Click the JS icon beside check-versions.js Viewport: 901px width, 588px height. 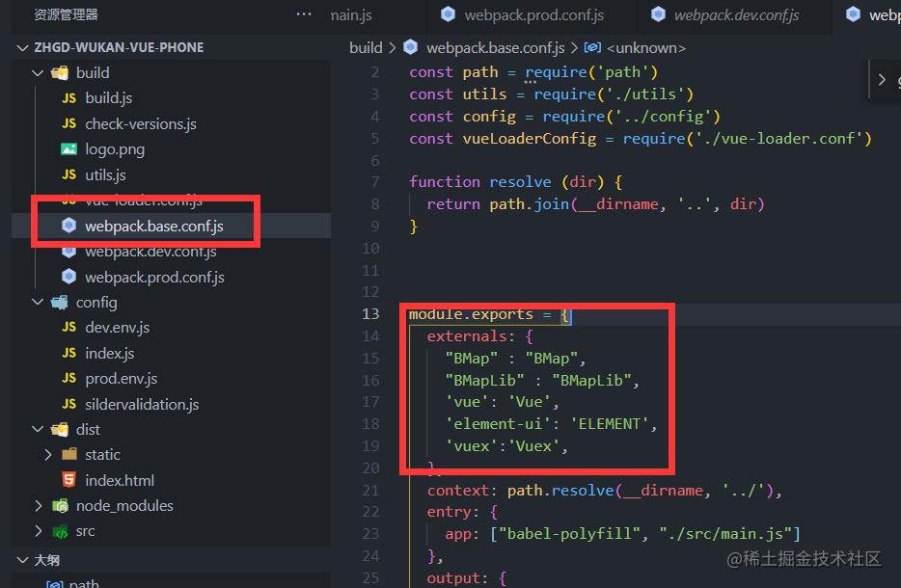tap(68, 123)
